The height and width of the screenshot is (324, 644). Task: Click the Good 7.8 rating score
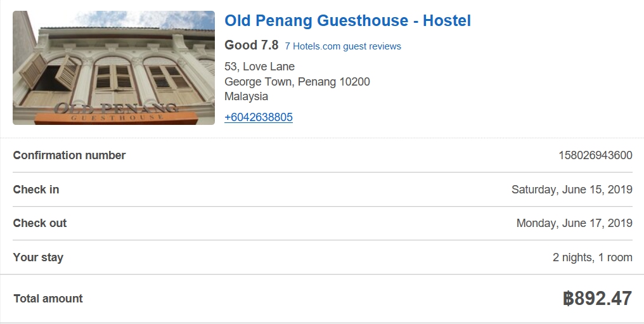[251, 45]
